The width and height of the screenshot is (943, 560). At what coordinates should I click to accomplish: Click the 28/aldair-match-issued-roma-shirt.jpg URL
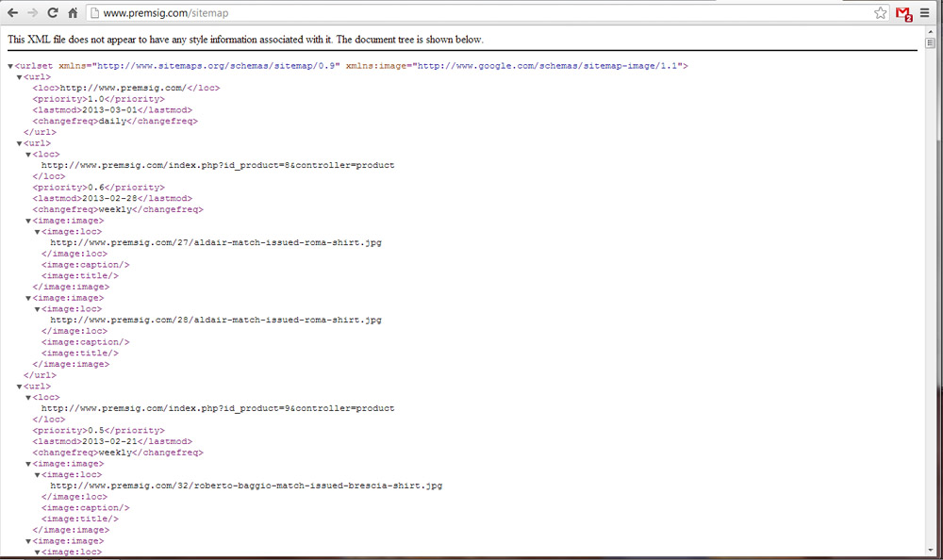[x=216, y=320]
